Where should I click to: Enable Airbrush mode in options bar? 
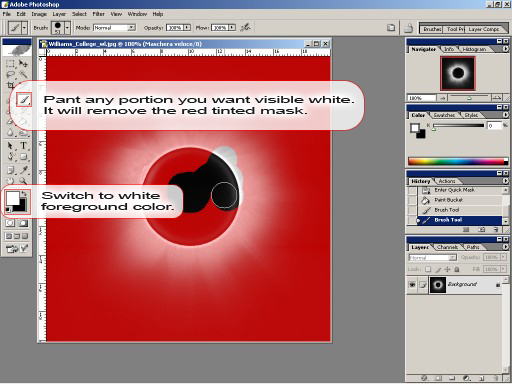pos(246,27)
